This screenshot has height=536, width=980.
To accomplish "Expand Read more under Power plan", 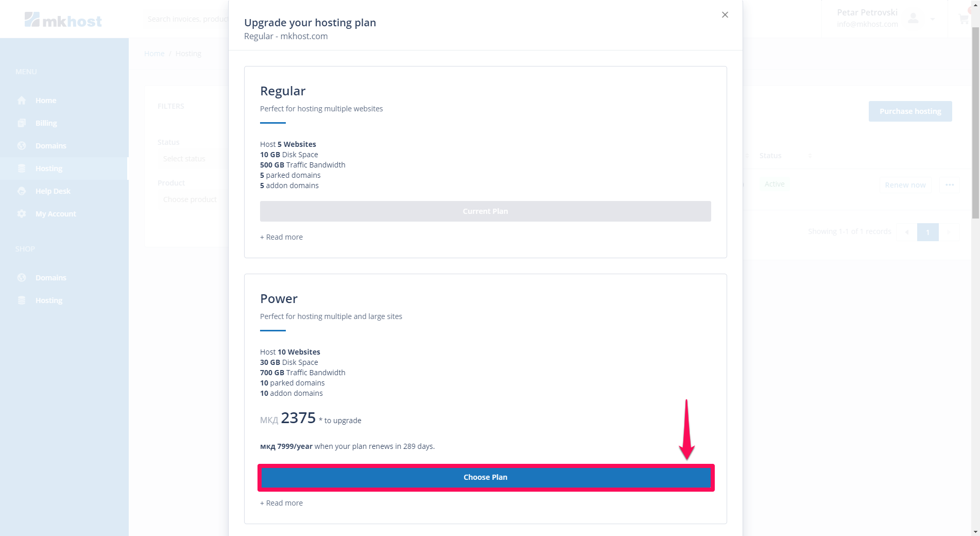I will (281, 503).
